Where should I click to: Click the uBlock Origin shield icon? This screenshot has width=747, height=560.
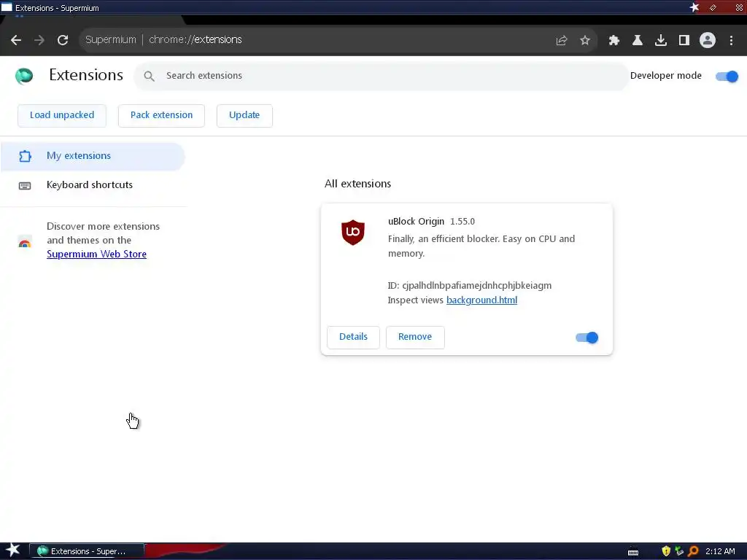353,233
